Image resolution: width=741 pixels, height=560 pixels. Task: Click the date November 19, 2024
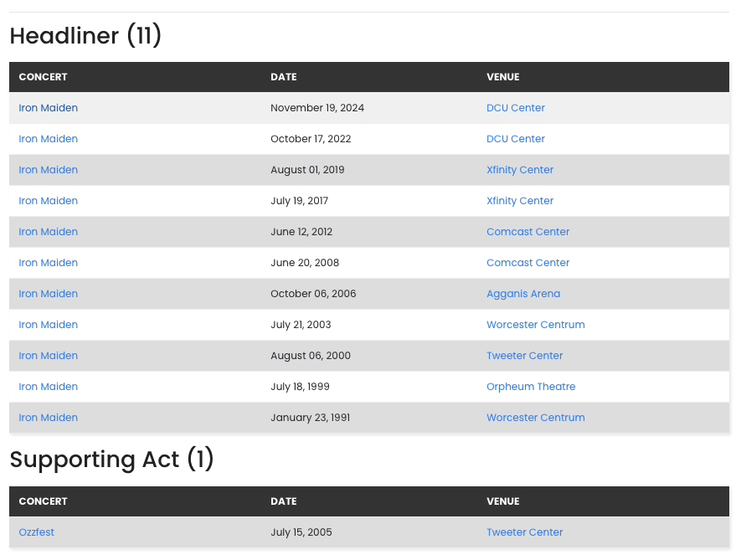click(317, 108)
